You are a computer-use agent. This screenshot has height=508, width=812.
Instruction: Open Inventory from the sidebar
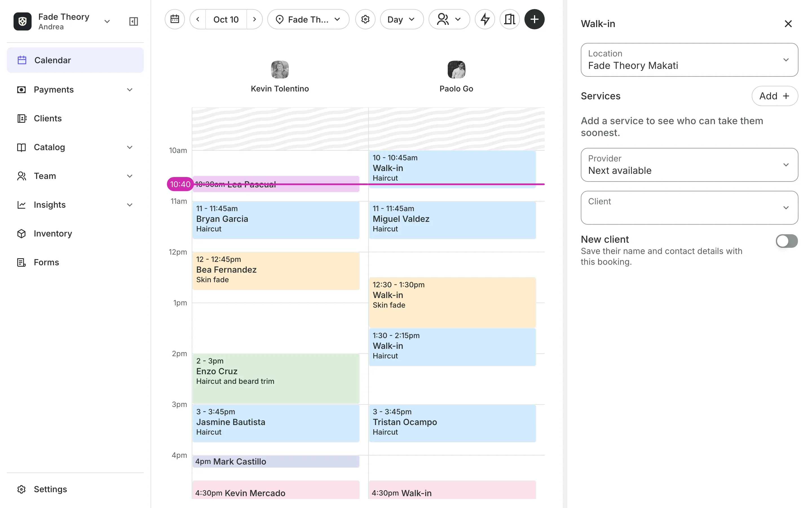pyautogui.click(x=75, y=233)
